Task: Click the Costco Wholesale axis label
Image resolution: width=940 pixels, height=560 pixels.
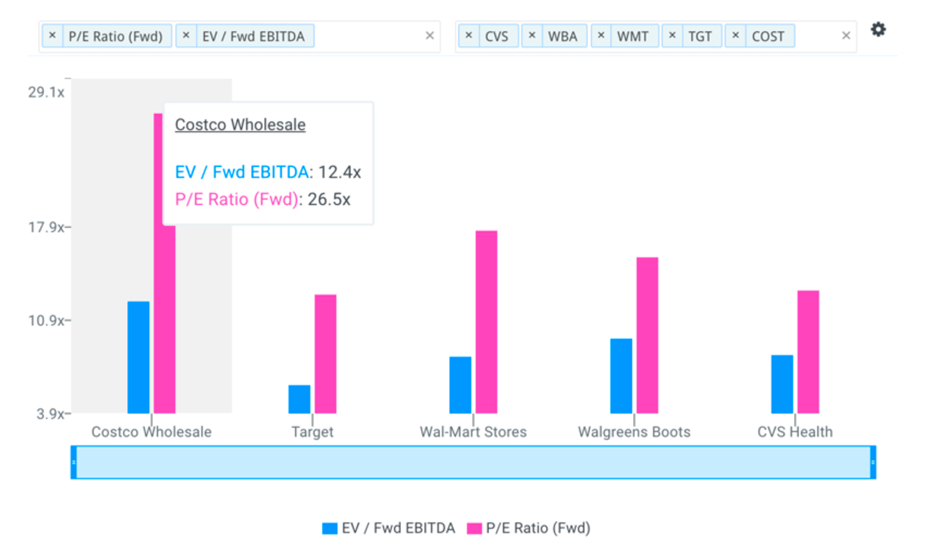Action: pos(151,432)
